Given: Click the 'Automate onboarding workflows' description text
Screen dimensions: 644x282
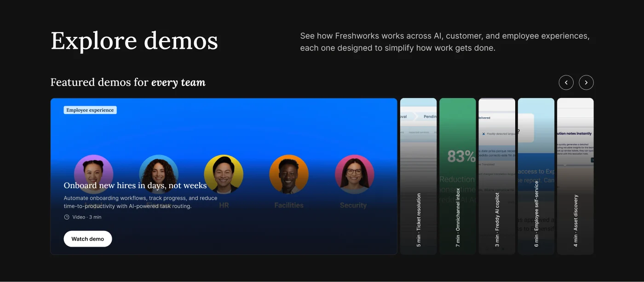Looking at the screenshot, I should 140,202.
